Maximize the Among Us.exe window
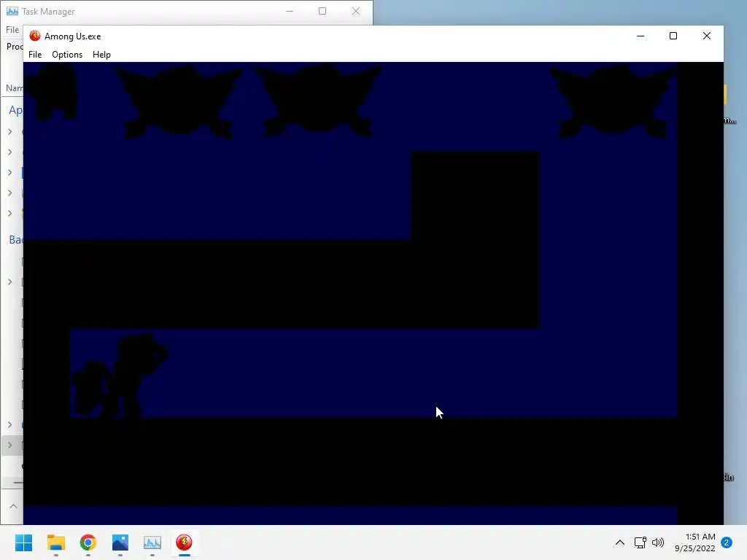This screenshot has width=747, height=560. pyautogui.click(x=673, y=36)
